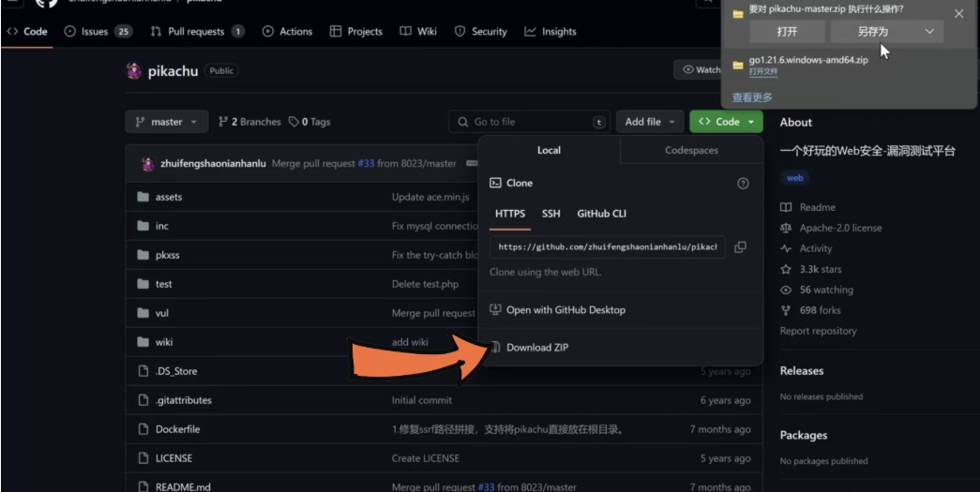The image size is (980, 492).
Task: Select the SSH clone option
Action: (x=550, y=214)
